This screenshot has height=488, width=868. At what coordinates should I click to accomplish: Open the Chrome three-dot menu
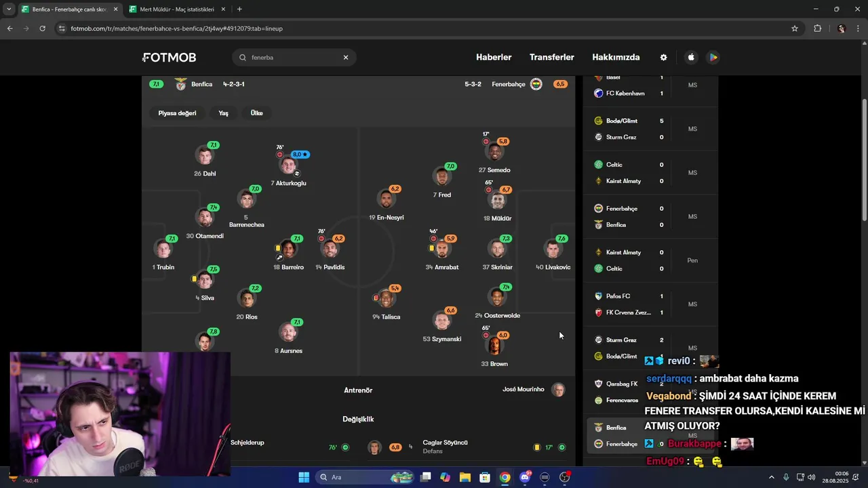click(859, 28)
